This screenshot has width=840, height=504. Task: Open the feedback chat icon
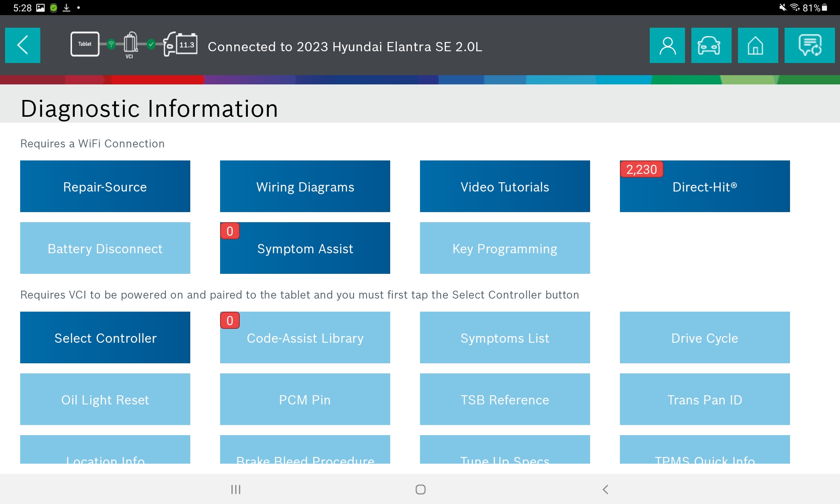pos(809,45)
